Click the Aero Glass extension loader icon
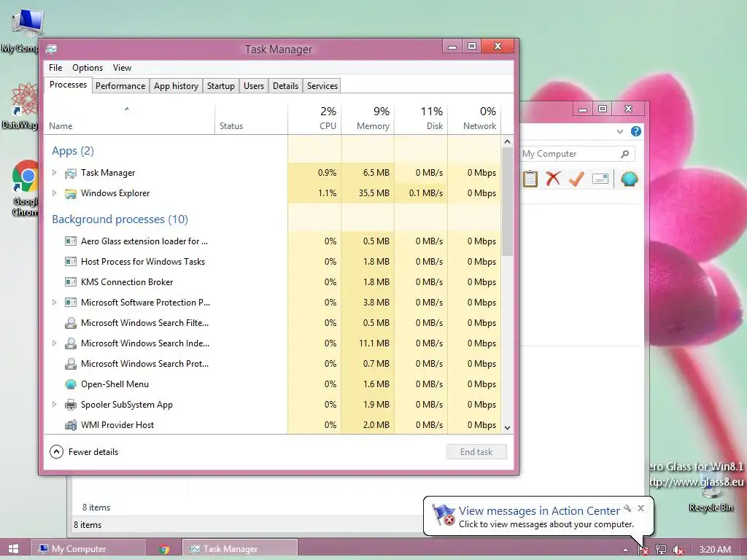The image size is (747, 560). pos(71,241)
